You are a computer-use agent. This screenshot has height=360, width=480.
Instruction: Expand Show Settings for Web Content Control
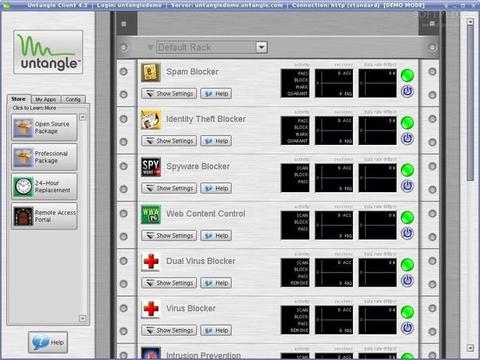[169, 236]
